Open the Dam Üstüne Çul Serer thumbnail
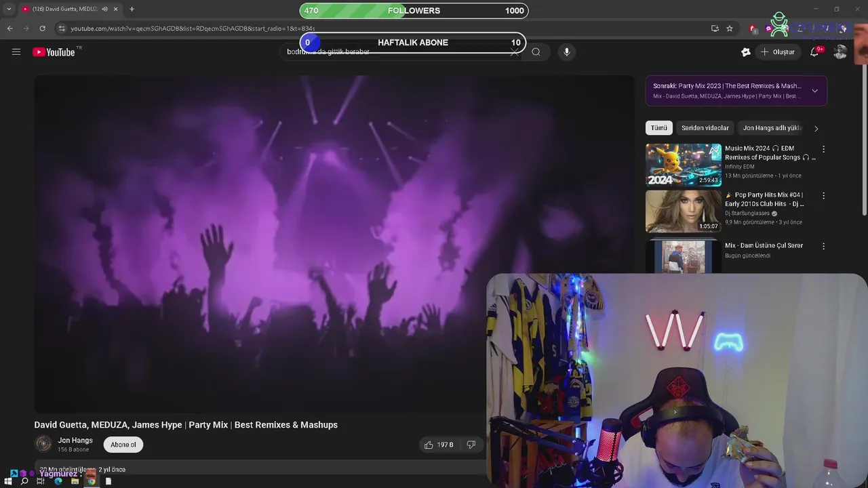 click(x=683, y=255)
